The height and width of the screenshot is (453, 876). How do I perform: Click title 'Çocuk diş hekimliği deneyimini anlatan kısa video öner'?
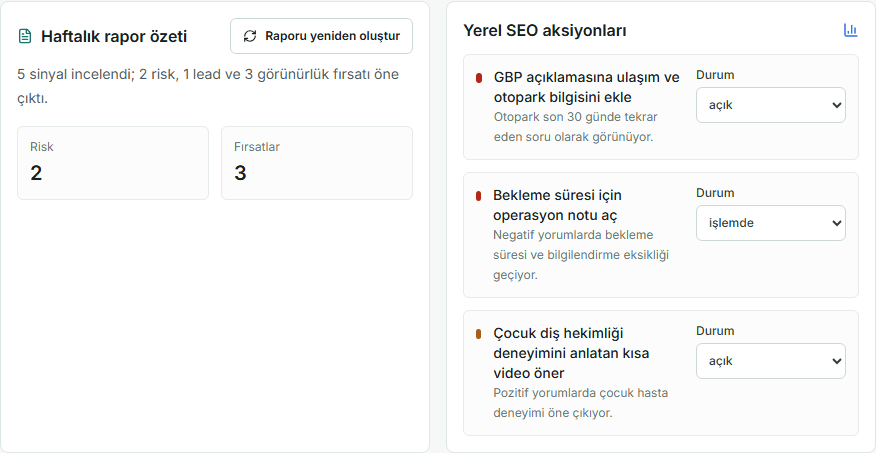[571, 353]
